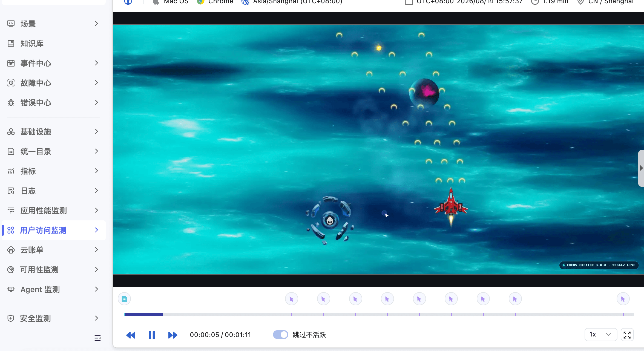Collapse the sidebar with the bottom menu icon
Viewport: 644px width, 351px height.
point(97,338)
